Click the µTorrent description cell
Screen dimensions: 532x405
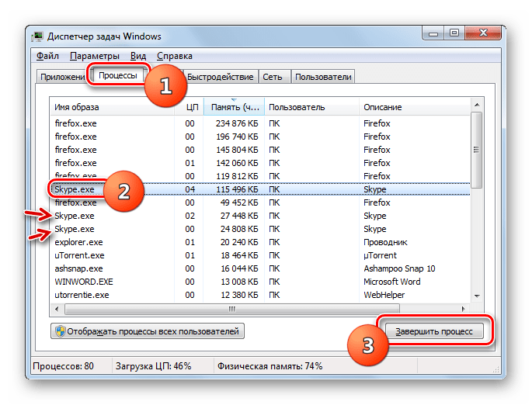pos(380,255)
